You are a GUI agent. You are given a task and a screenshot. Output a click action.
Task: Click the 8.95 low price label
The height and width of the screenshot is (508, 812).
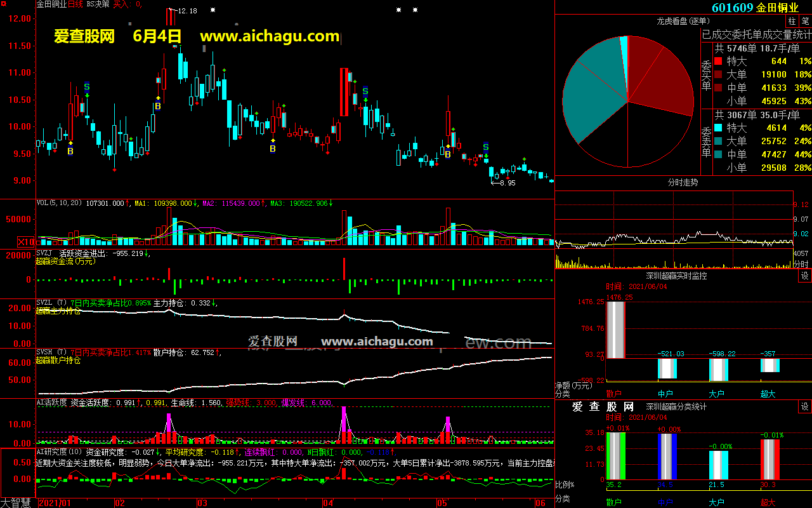(x=507, y=183)
